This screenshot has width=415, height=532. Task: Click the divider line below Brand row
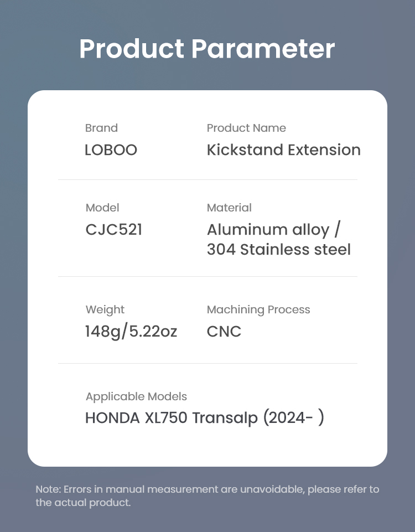click(x=207, y=179)
